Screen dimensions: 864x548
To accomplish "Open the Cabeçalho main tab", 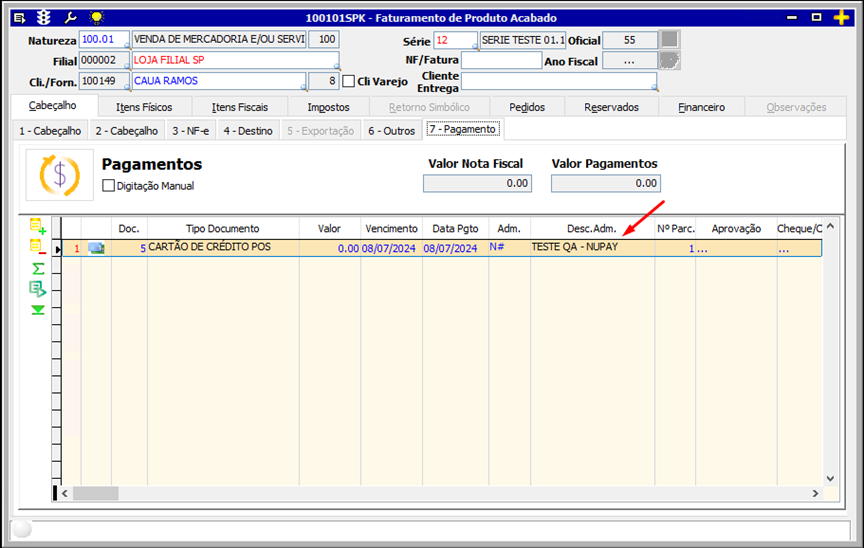I will (53, 106).
